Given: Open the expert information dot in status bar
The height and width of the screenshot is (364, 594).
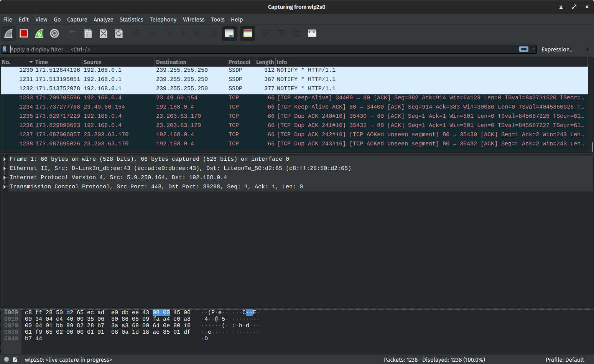Looking at the screenshot, I should pyautogui.click(x=6, y=359).
